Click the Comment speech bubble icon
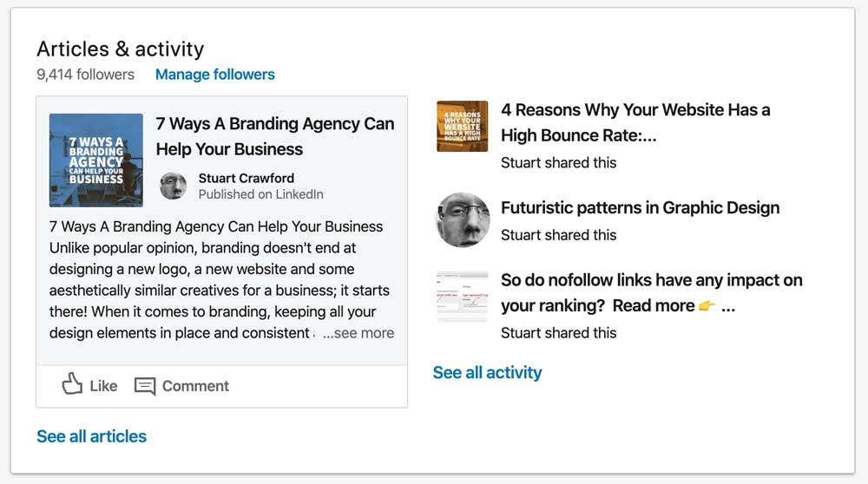 click(145, 386)
